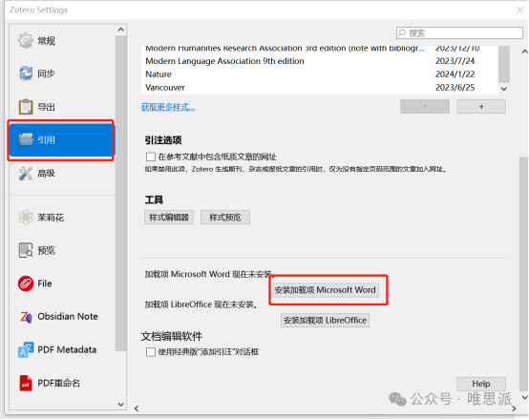Click the Preview magnifier icon
Screen dimensions: 529x420
tap(26, 250)
